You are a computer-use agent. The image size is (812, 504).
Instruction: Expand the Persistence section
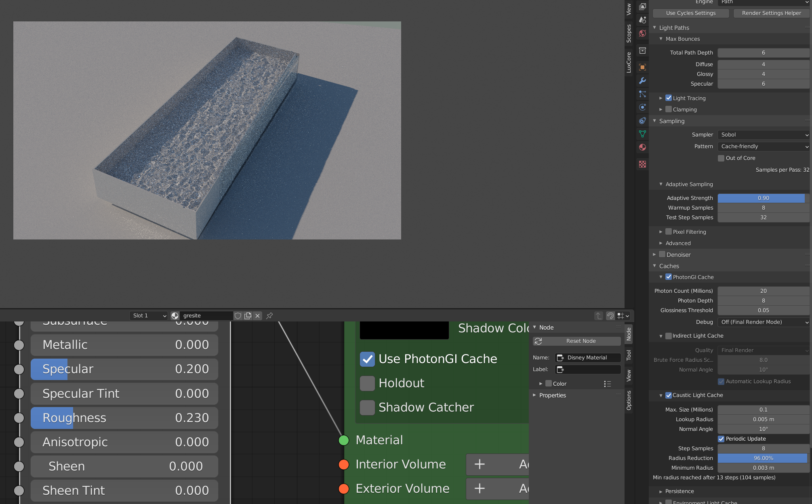click(679, 491)
